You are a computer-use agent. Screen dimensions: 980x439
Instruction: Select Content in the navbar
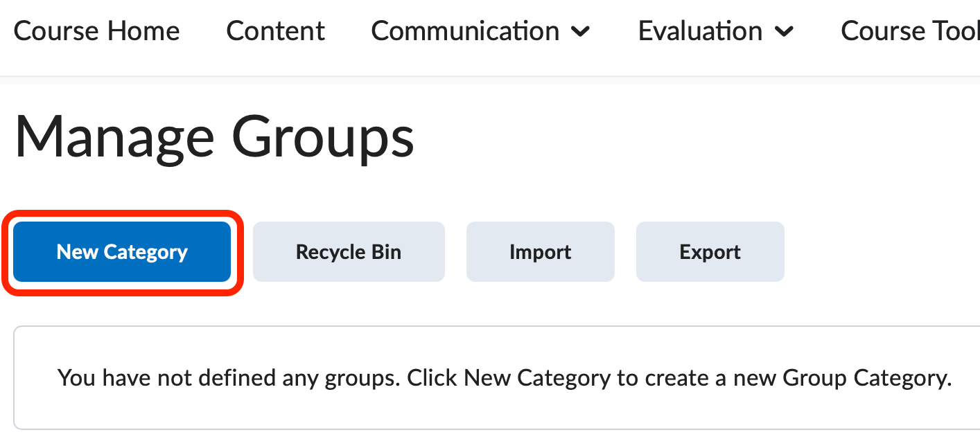coord(275,30)
